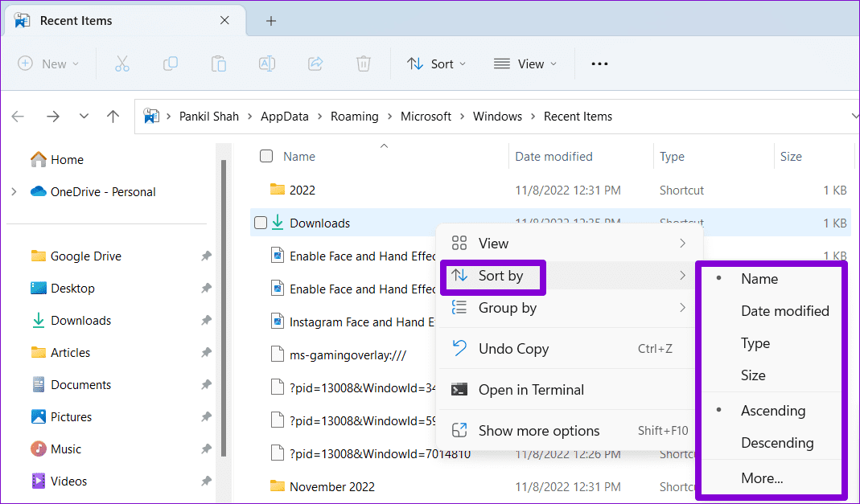Expand recent locations chevron
Image resolution: width=860 pixels, height=504 pixels.
pos(84,116)
